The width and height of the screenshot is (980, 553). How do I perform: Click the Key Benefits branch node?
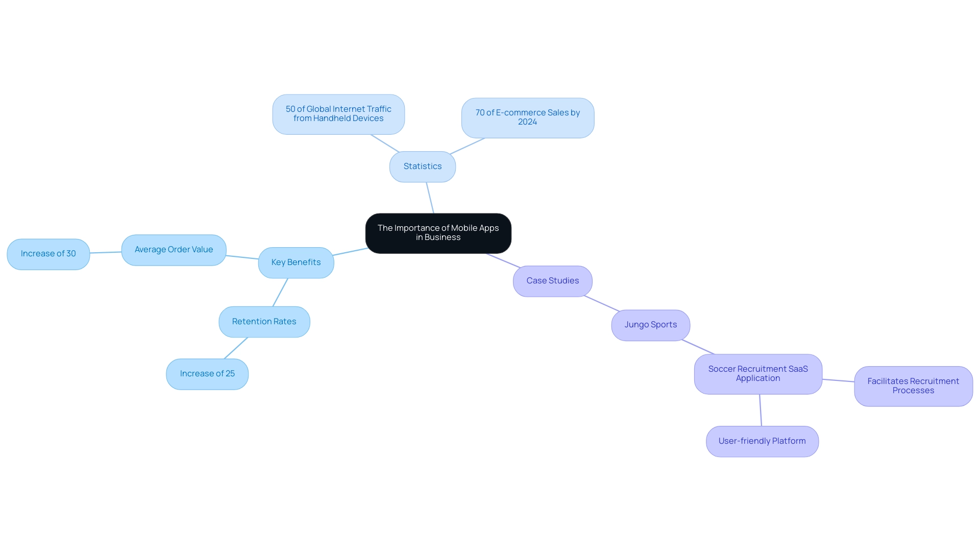click(x=296, y=262)
